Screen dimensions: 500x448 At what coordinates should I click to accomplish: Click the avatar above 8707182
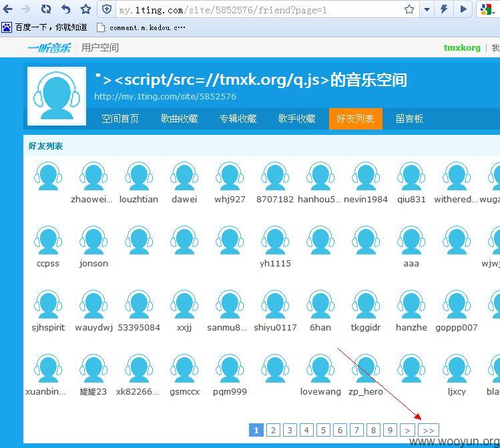tap(275, 176)
